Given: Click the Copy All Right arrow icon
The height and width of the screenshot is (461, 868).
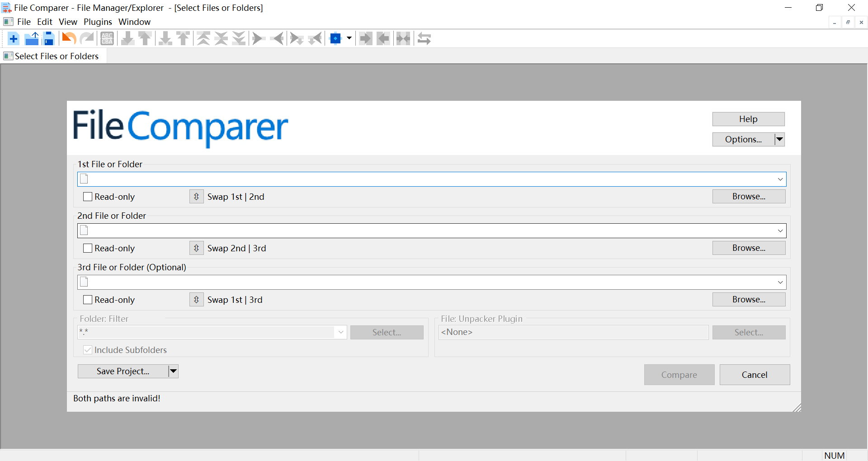Looking at the screenshot, I should (x=366, y=39).
